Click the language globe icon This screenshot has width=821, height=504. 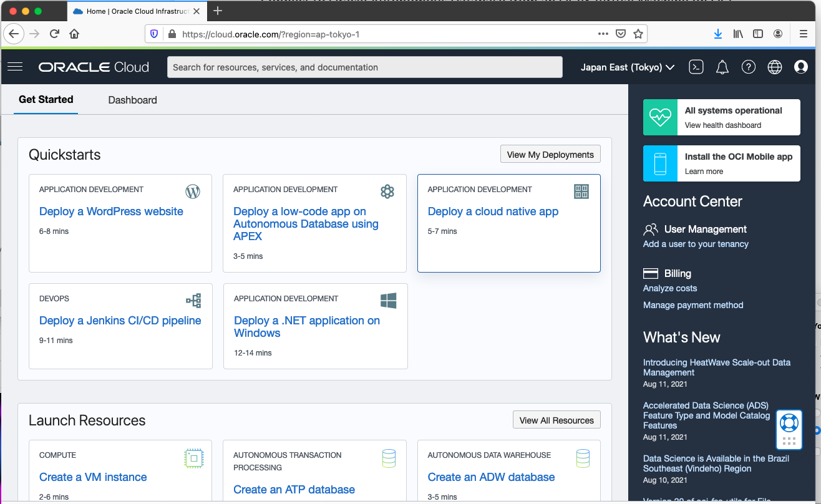(x=775, y=67)
